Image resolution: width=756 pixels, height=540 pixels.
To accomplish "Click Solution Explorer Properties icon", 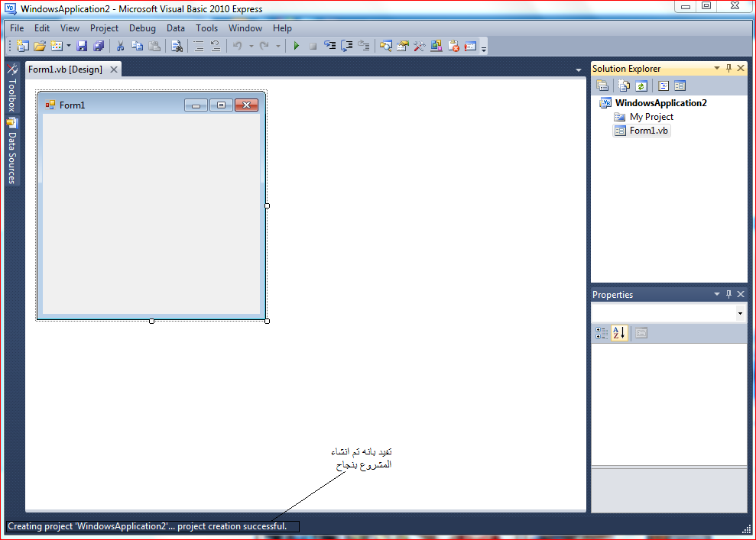I will pyautogui.click(x=602, y=86).
